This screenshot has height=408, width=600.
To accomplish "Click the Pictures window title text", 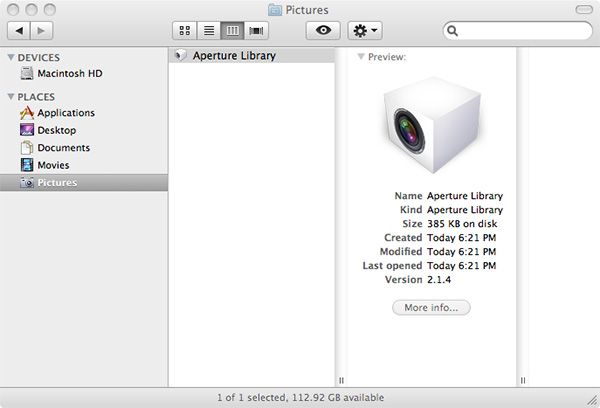I will (307, 10).
